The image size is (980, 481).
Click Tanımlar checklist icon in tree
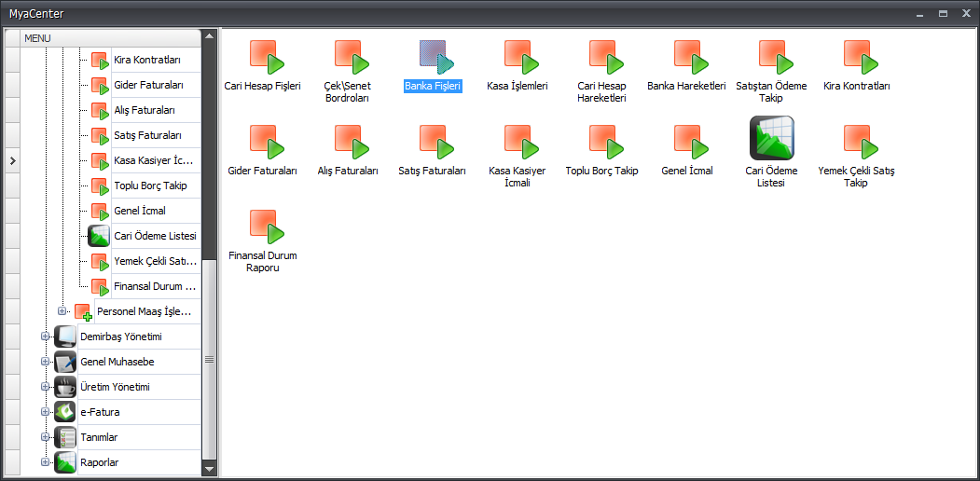[65, 437]
